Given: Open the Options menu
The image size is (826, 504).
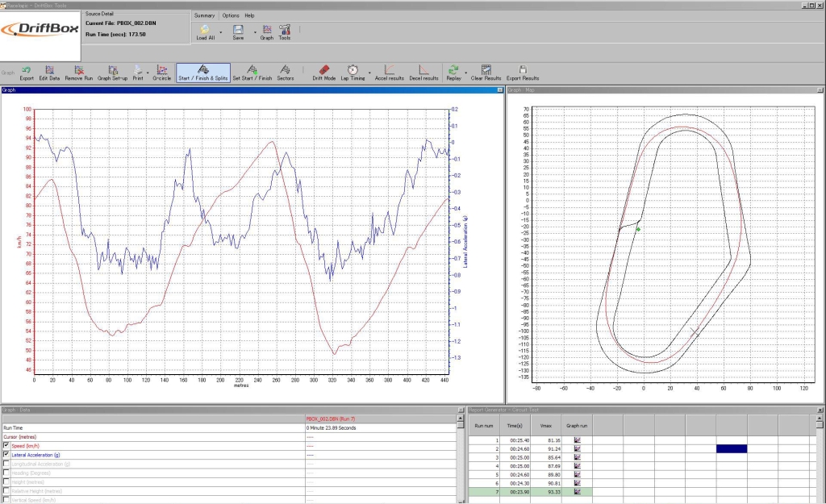Looking at the screenshot, I should point(230,15).
